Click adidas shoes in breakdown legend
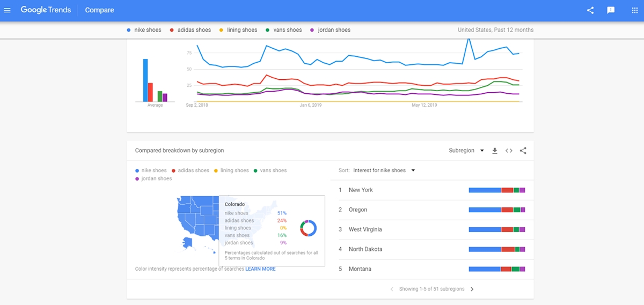644x305 pixels. [x=191, y=170]
